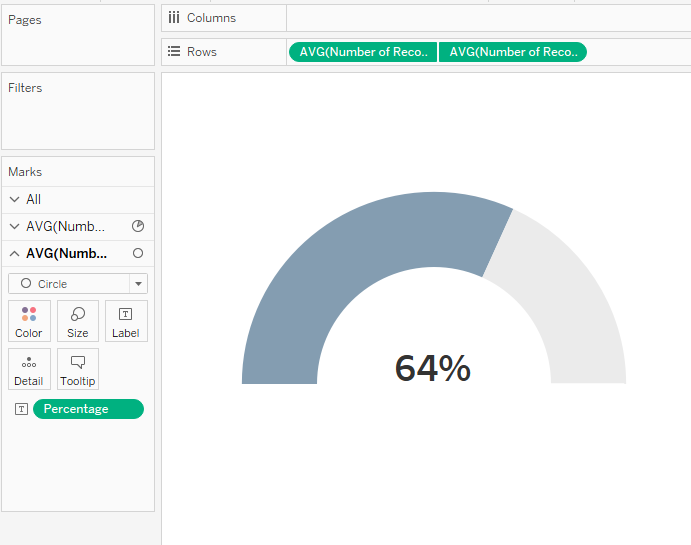Click the Columns shelf icon
Screen dimensions: 691x545
tap(174, 18)
